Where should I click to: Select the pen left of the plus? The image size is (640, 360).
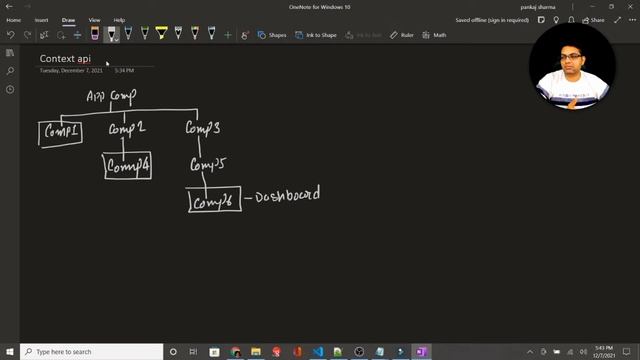coord(211,33)
